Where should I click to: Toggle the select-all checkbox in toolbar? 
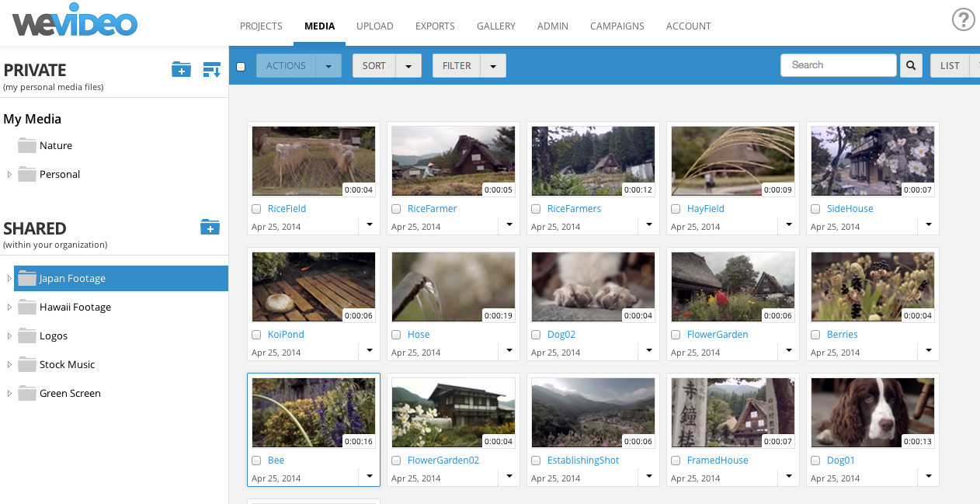241,67
